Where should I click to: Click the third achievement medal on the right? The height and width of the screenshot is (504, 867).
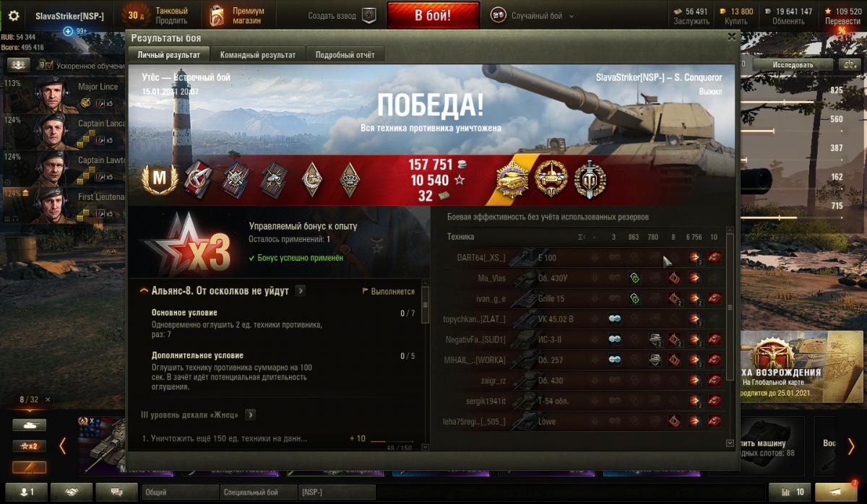[x=590, y=179]
